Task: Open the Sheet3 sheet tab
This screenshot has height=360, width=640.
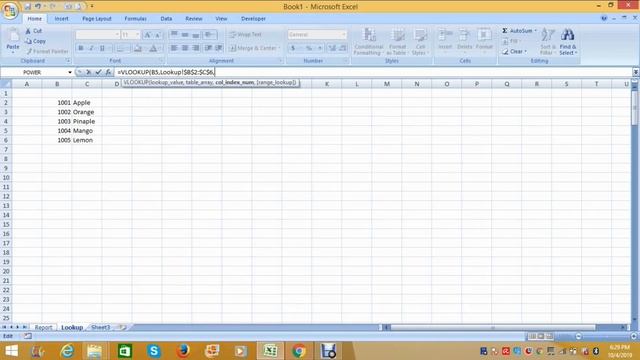Action: (100, 327)
